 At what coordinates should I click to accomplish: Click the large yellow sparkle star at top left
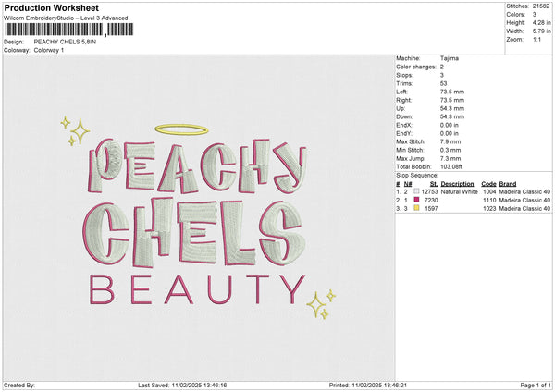(x=80, y=133)
